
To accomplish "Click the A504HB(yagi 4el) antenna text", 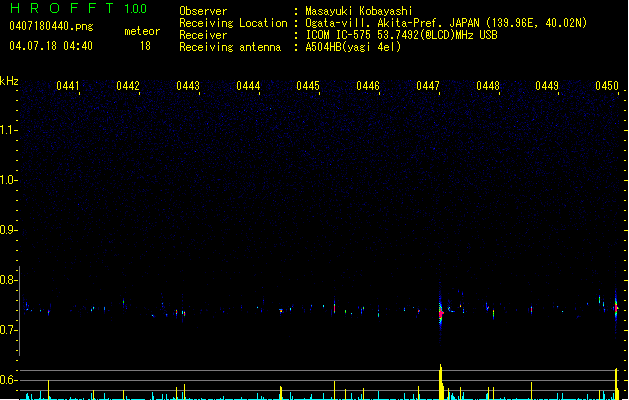I will point(353,47).
